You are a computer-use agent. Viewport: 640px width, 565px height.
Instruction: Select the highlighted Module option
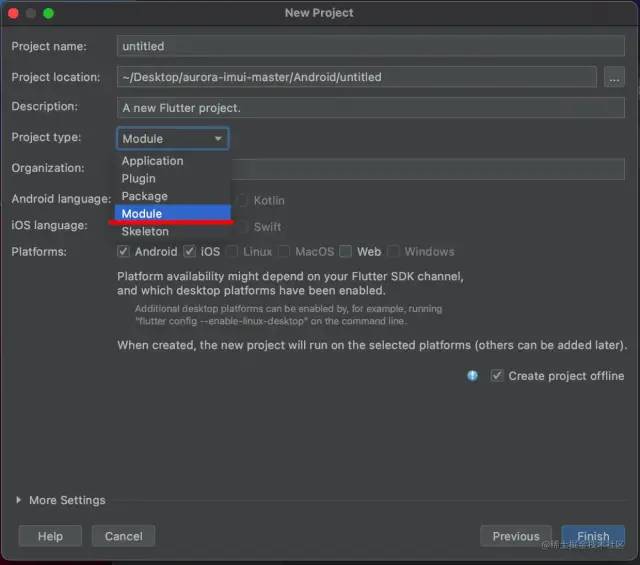[173, 213]
